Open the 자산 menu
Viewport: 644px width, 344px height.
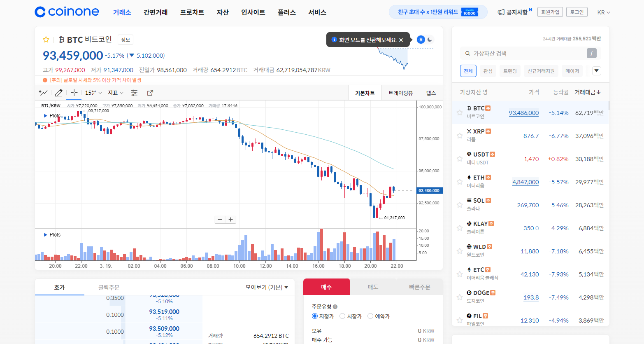click(x=223, y=12)
